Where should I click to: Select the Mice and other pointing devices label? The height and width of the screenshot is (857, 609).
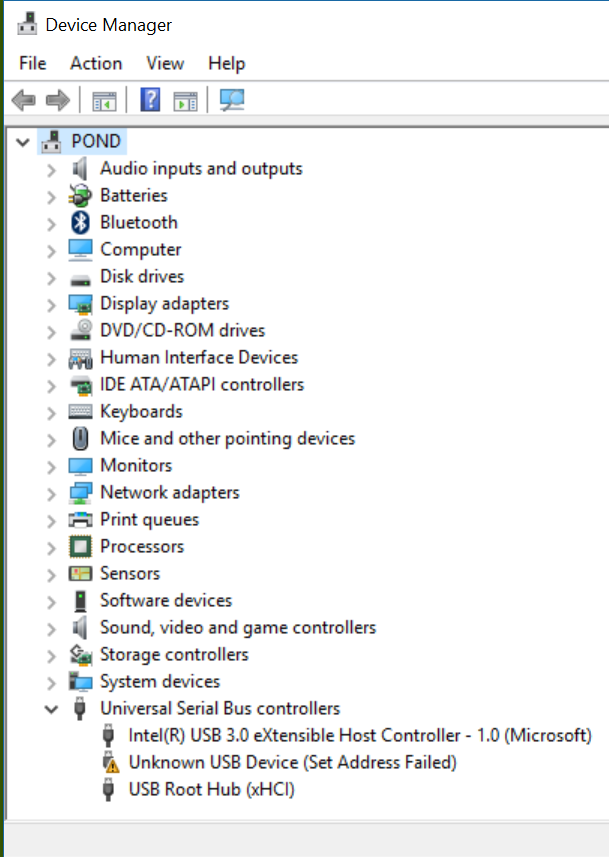(227, 438)
